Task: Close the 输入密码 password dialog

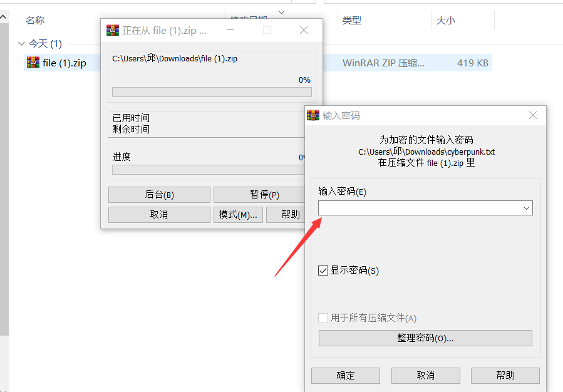Action: pyautogui.click(x=533, y=115)
